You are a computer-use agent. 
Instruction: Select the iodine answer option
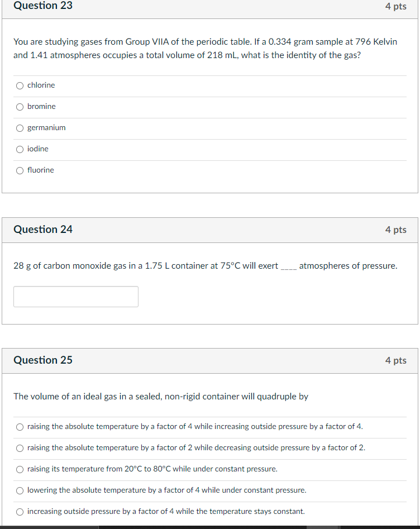[20, 149]
